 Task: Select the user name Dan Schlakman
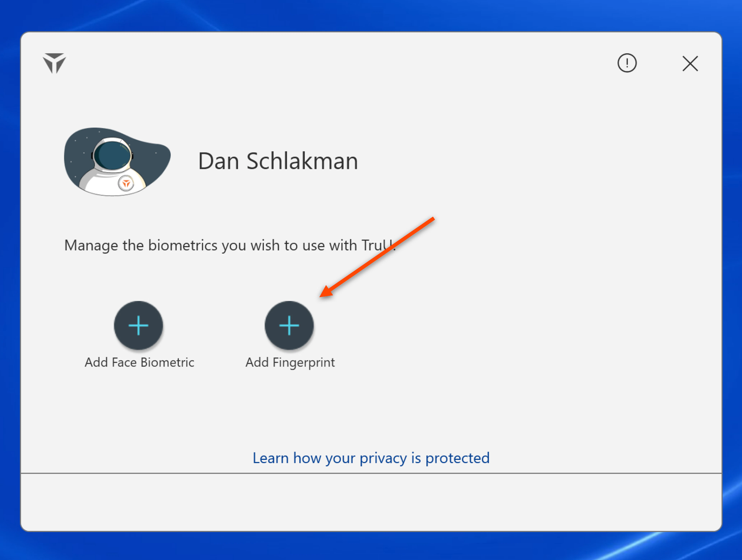[278, 161]
